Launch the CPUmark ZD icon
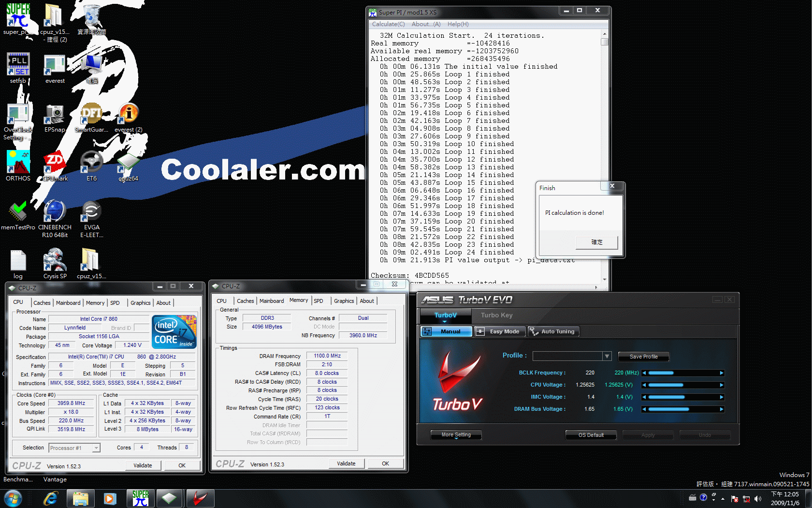The height and width of the screenshot is (508, 812). (55, 166)
